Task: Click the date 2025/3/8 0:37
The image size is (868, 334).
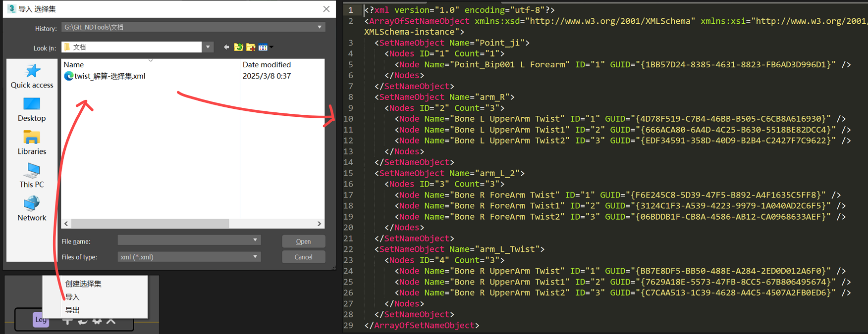Action: coord(267,76)
